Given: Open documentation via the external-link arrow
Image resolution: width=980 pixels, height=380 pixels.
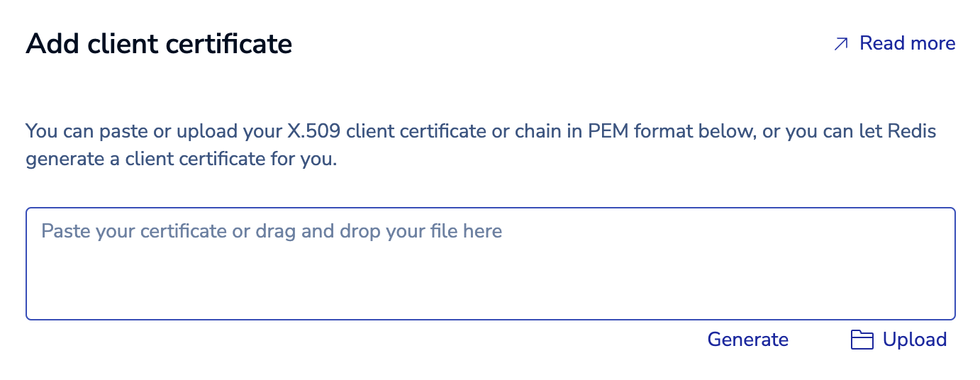Looking at the screenshot, I should point(841,44).
